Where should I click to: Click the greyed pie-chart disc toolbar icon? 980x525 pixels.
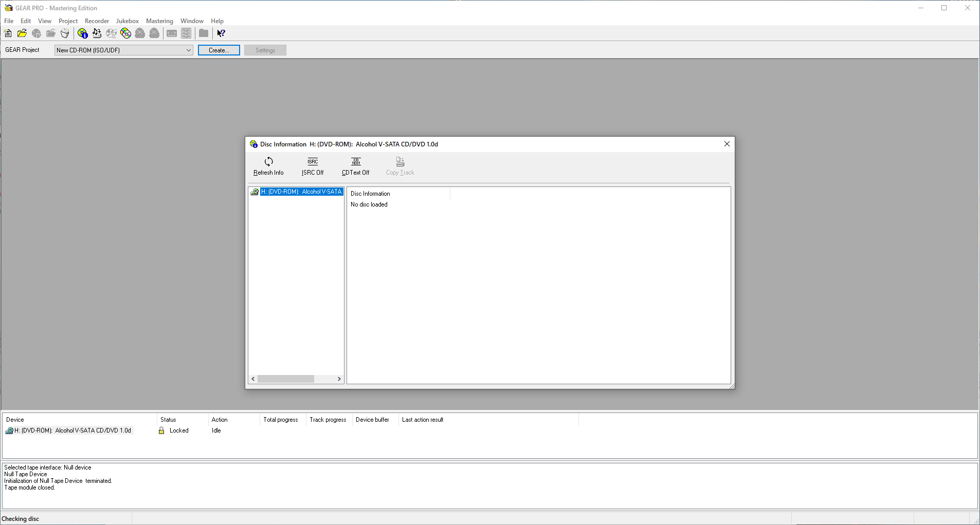click(x=37, y=33)
